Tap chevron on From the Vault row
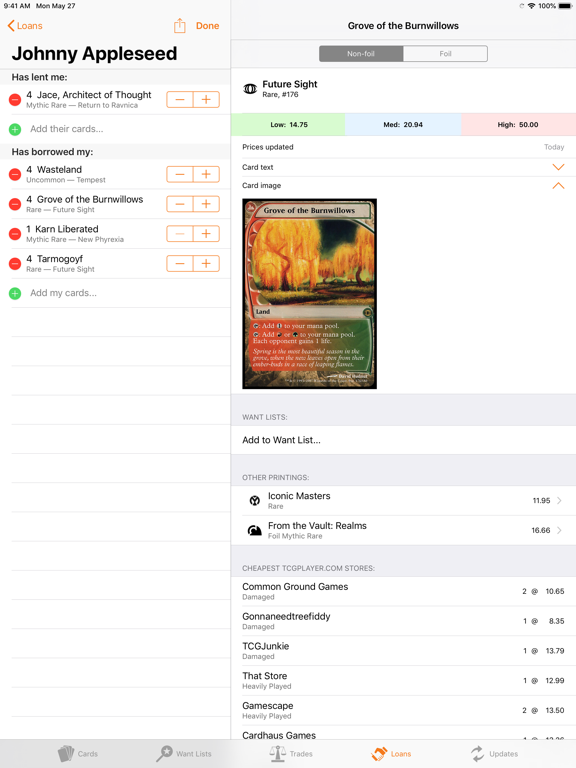 (559, 530)
